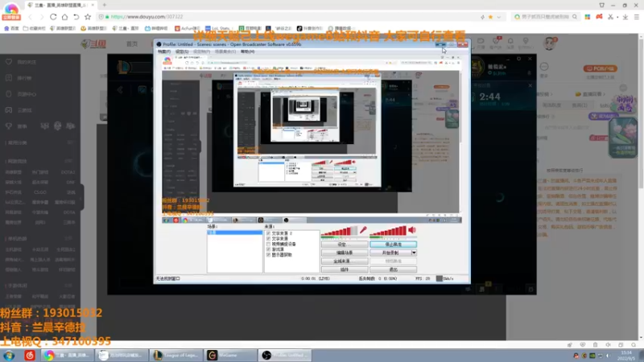Open dropdown arrow next to '开始录制'
This screenshot has height=362, width=644.
point(414,253)
